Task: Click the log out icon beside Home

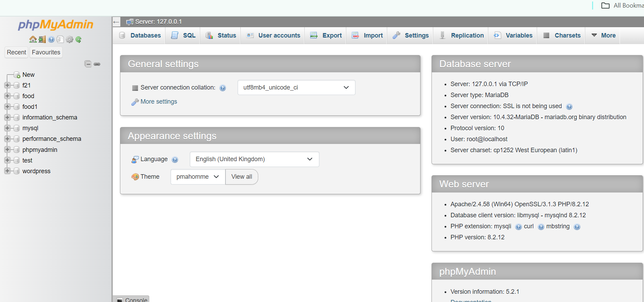Action: tap(42, 39)
